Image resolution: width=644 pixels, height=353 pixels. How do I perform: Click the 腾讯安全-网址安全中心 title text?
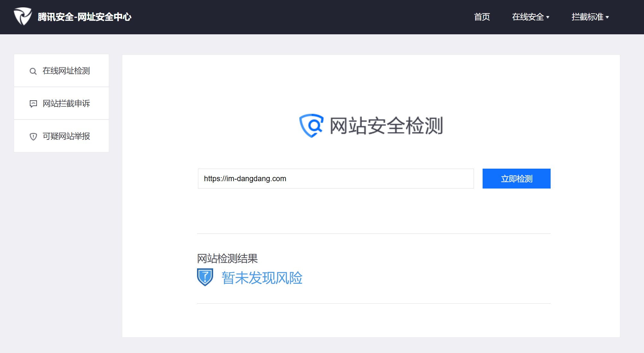[84, 17]
